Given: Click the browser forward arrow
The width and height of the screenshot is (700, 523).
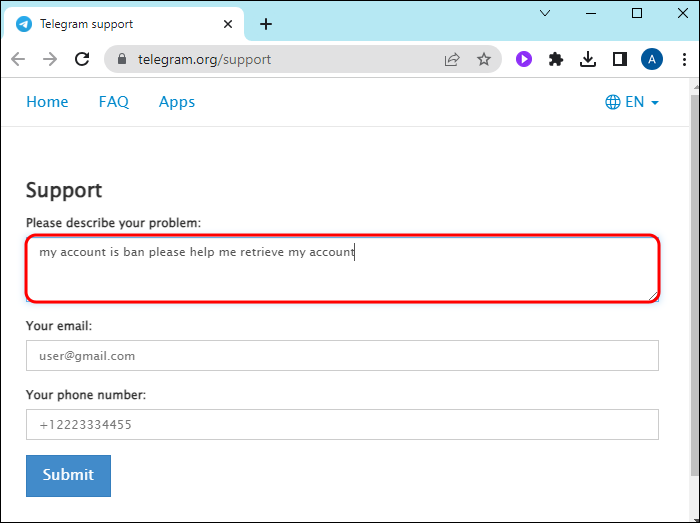Looking at the screenshot, I should pos(50,59).
